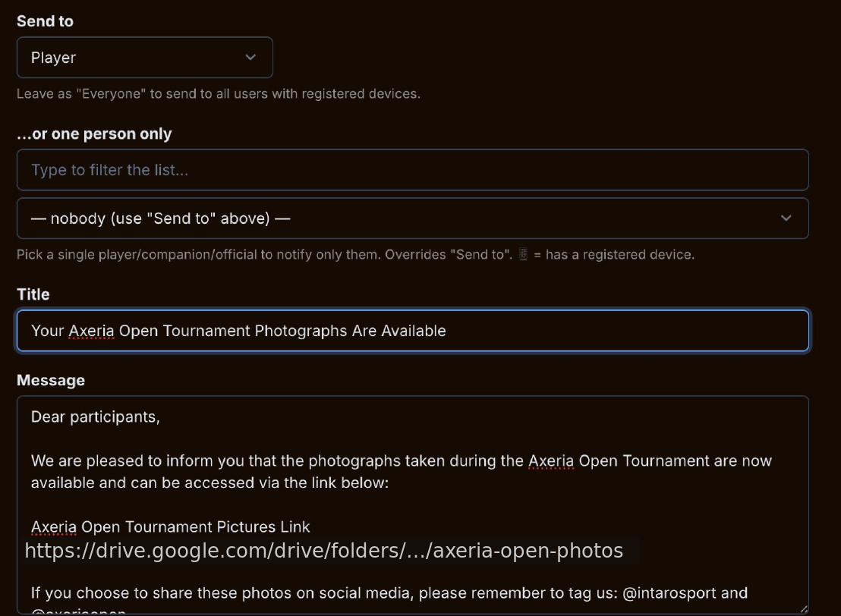
Task: Click the Message textarea resize handle
Action: tap(804, 609)
